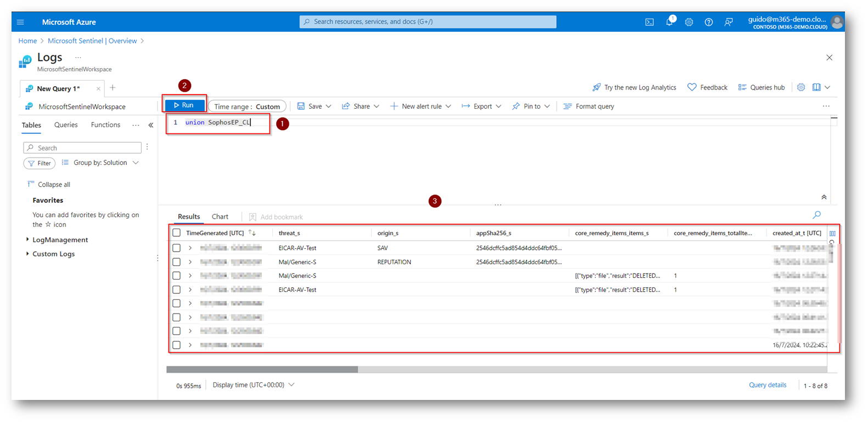Expand the Mal/Generic-S REPUTATION row
The image size is (868, 423).
190,262
